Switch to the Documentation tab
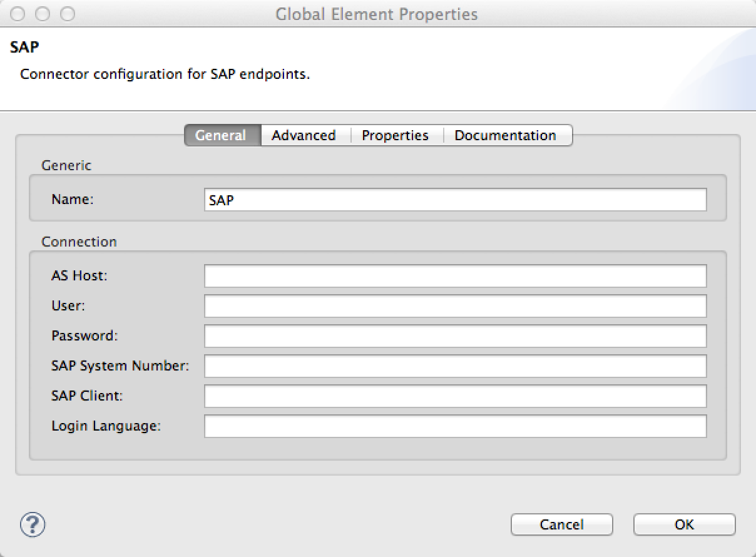 click(505, 135)
